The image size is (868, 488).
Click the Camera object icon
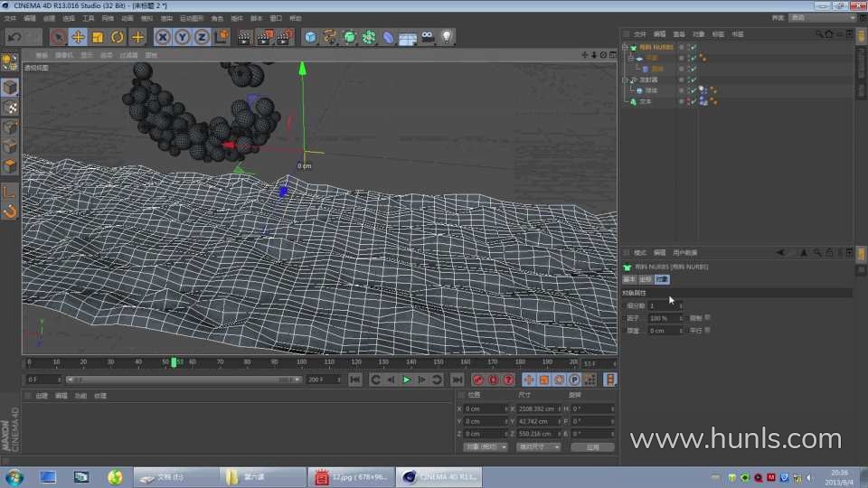(x=427, y=37)
